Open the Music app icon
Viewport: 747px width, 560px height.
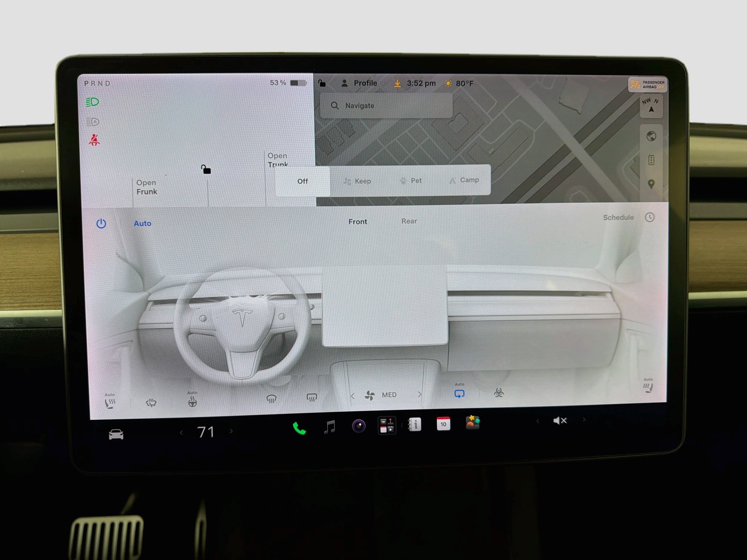(x=329, y=427)
